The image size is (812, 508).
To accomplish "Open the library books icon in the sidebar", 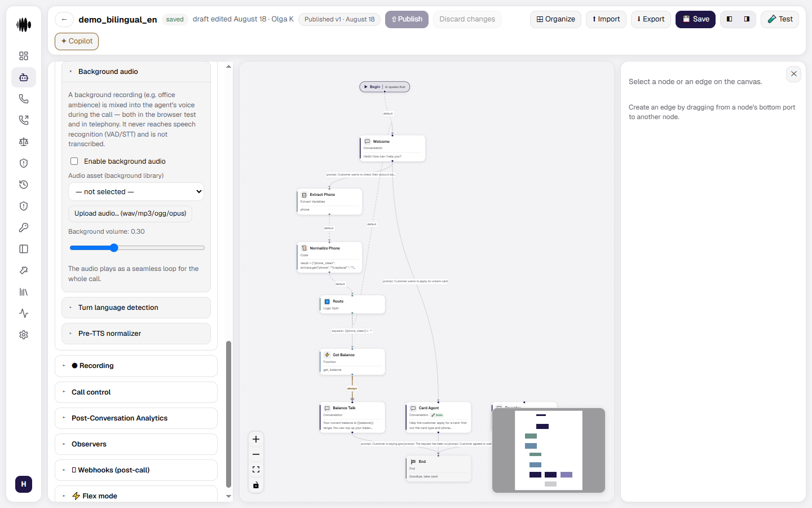I will (24, 292).
